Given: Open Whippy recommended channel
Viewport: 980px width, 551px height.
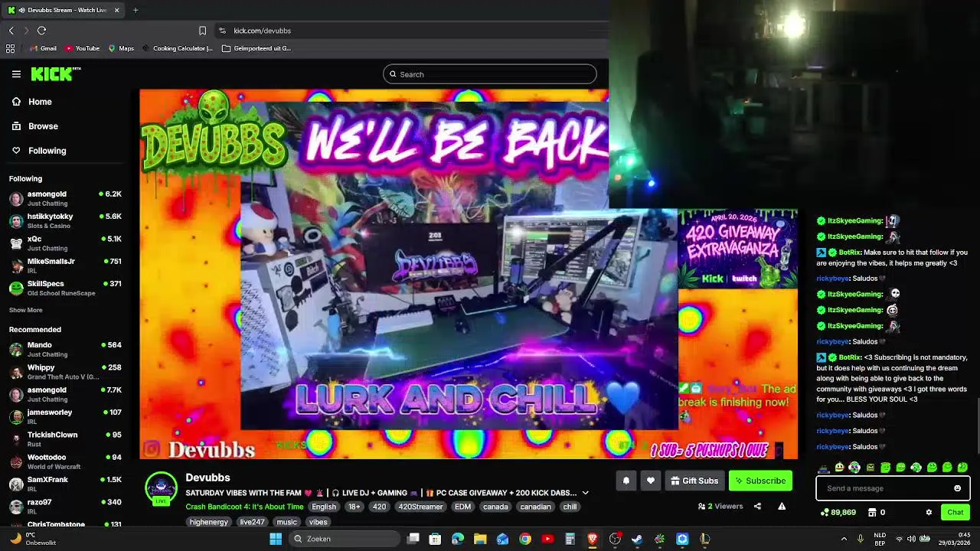Looking at the screenshot, I should (x=65, y=372).
